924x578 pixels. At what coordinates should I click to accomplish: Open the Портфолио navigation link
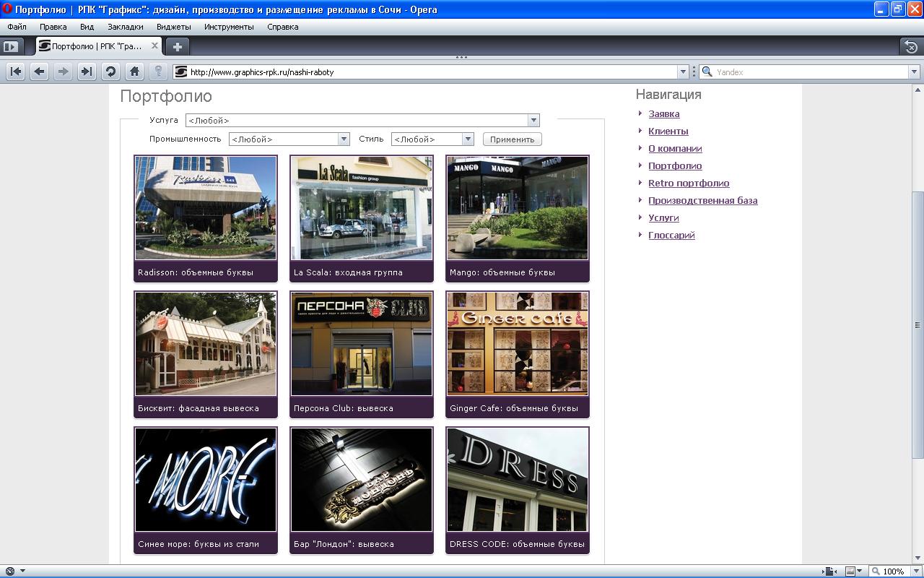[x=675, y=165]
